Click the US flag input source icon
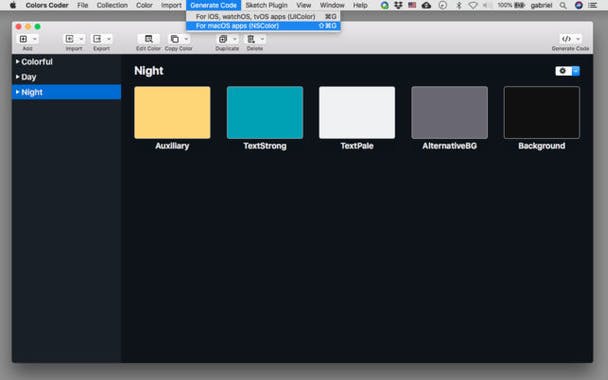The width and height of the screenshot is (608, 380). [x=412, y=5]
